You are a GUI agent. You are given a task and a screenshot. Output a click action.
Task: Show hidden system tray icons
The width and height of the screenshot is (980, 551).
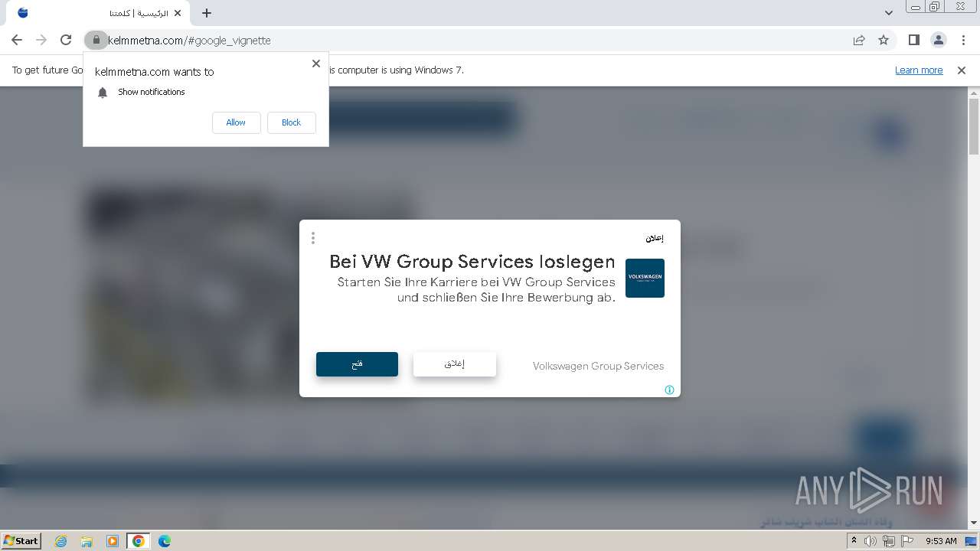(x=854, y=541)
